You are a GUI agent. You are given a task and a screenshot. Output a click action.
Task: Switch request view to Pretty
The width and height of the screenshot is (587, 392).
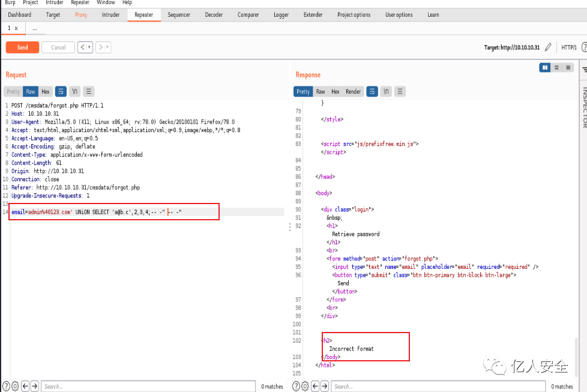(13, 92)
